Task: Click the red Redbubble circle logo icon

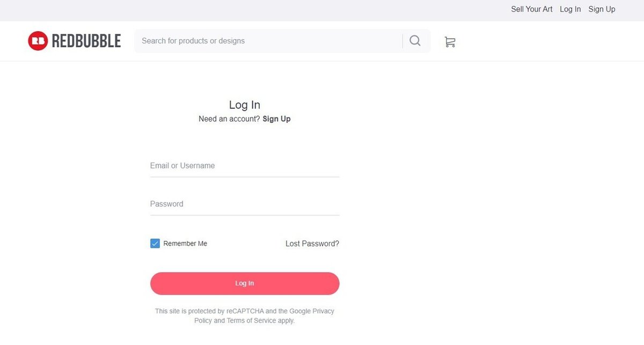Action: coord(38,41)
